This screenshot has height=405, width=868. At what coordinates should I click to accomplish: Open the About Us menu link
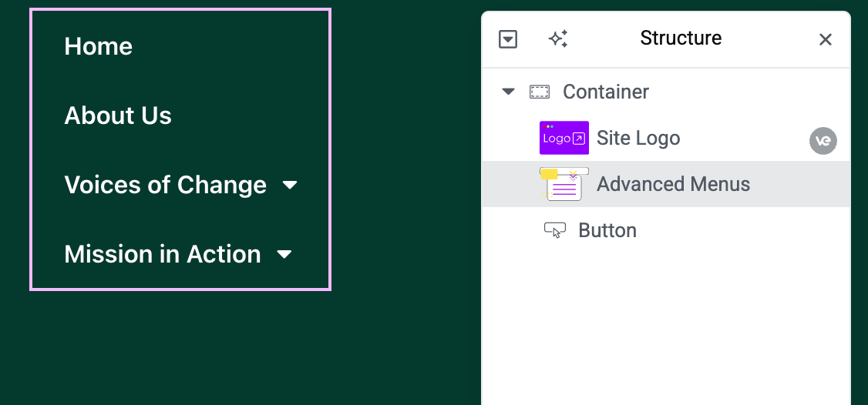point(118,115)
